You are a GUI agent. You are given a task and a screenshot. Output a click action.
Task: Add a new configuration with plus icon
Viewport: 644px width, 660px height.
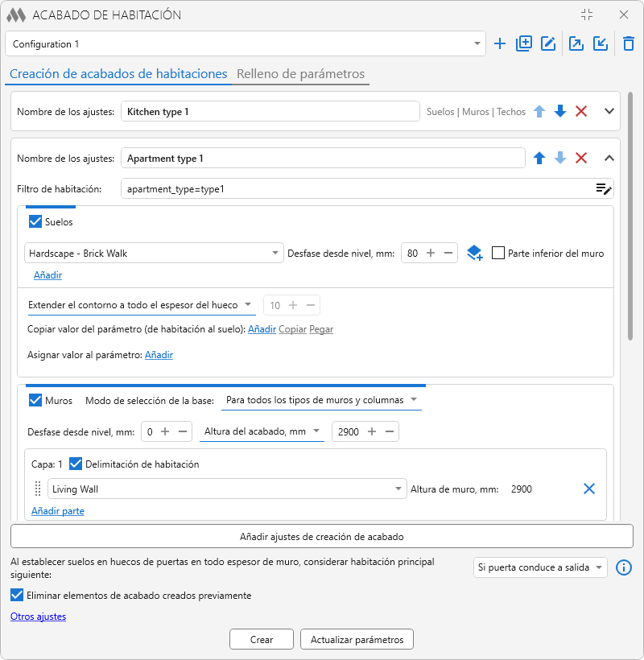tap(500, 43)
